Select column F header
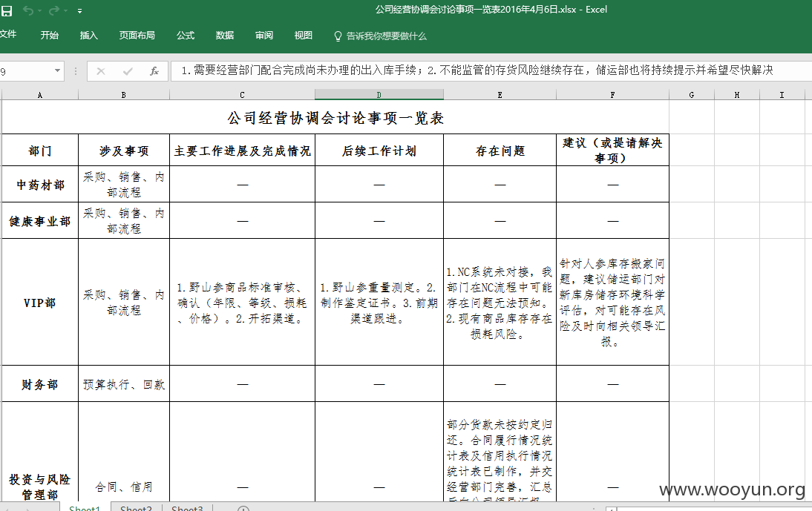812x511 pixels. click(x=612, y=95)
